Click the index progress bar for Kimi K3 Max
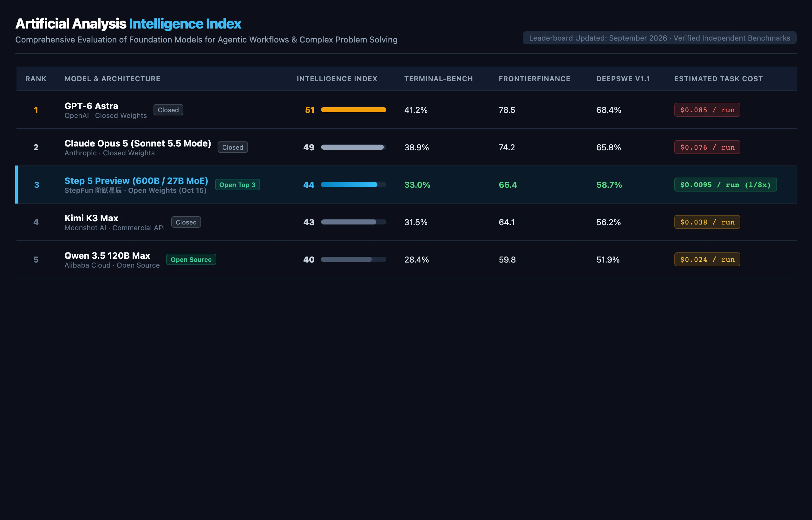812x520 pixels. coord(353,222)
